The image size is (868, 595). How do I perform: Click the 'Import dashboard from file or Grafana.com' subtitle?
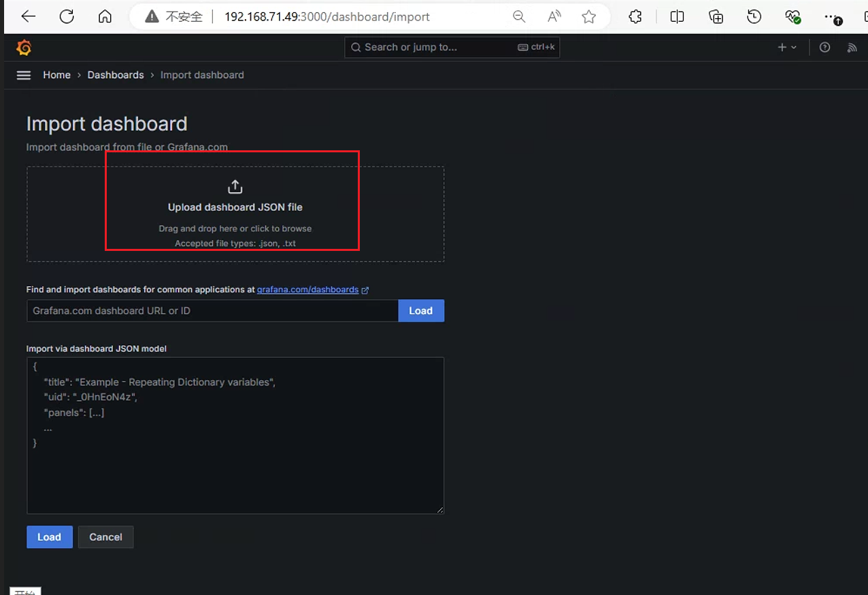[x=127, y=147]
